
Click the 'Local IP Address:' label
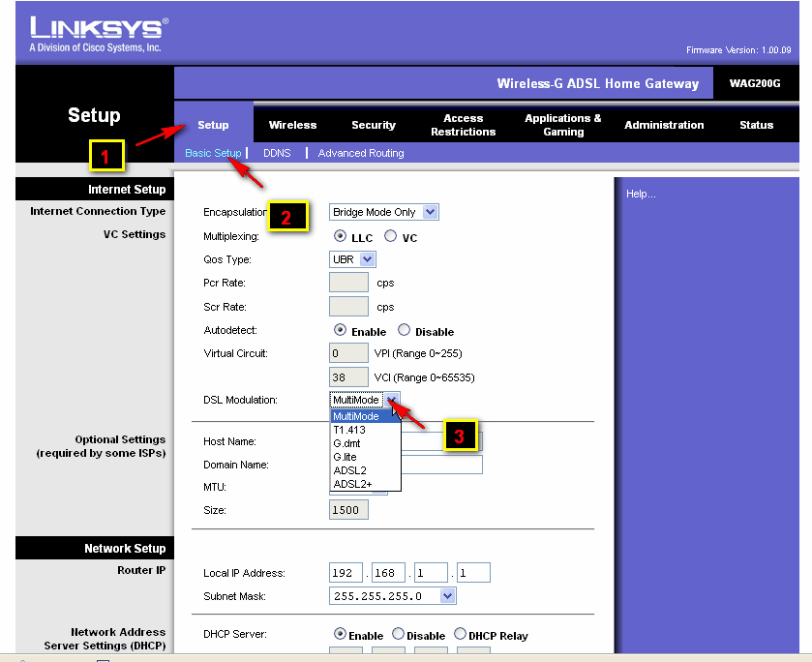tap(244, 573)
